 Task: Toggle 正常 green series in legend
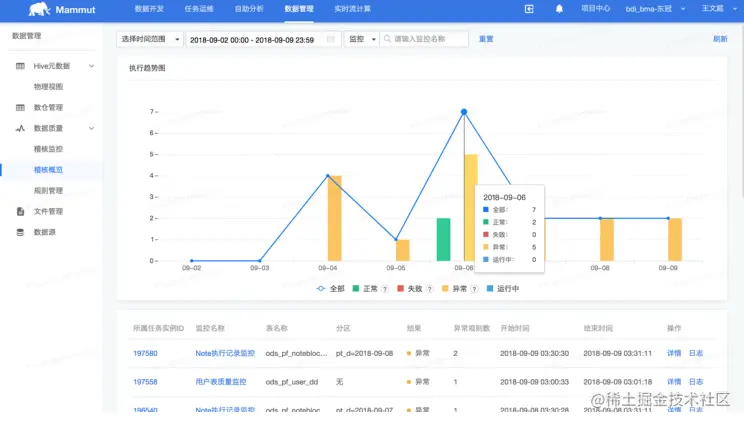tap(365, 289)
